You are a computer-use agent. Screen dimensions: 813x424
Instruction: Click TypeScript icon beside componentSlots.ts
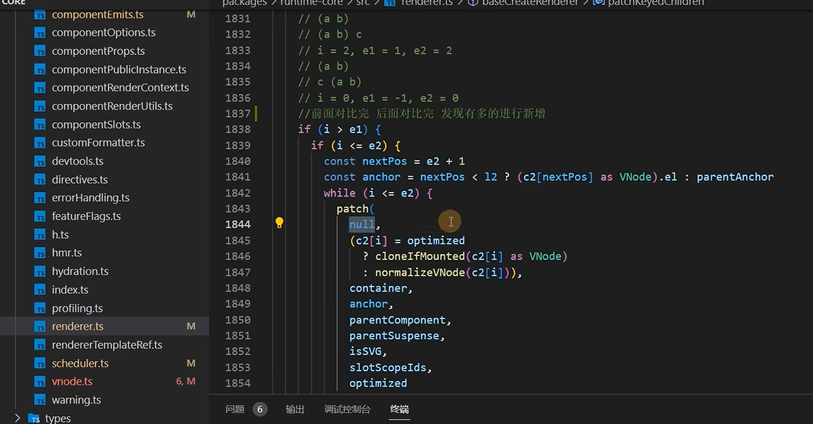click(x=40, y=125)
